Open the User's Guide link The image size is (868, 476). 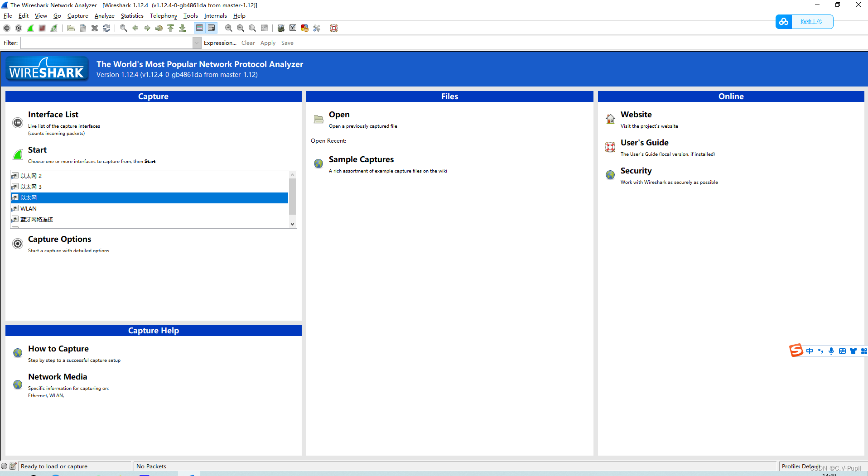pyautogui.click(x=644, y=143)
